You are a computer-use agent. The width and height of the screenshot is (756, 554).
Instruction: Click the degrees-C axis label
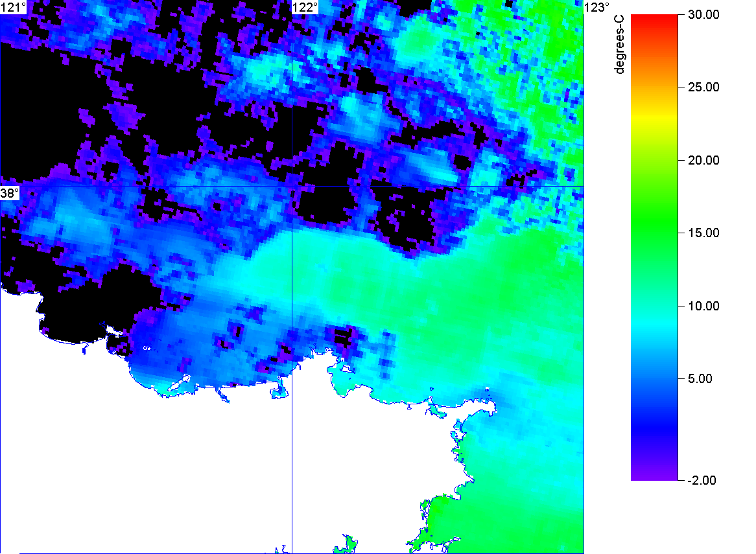(x=619, y=44)
